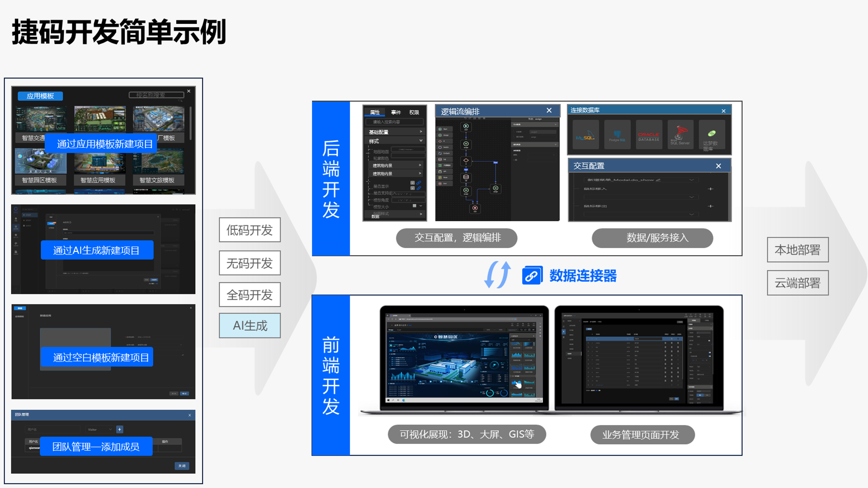Open the 权限 tab
The image size is (868, 488).
point(414,112)
